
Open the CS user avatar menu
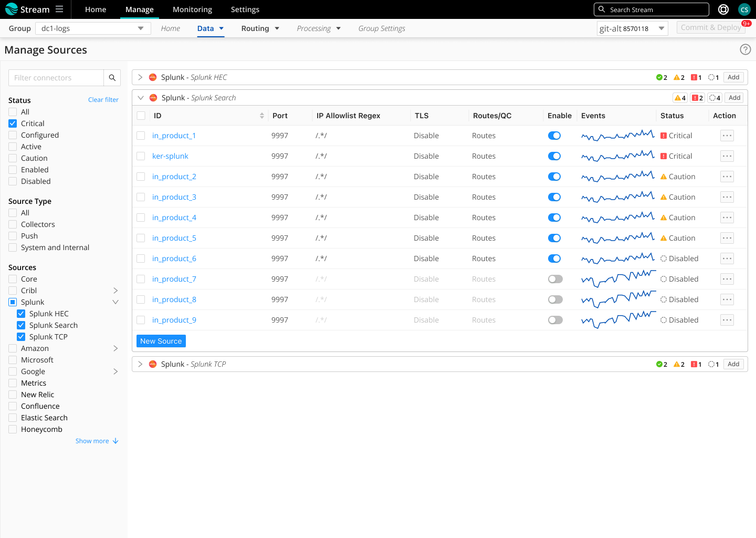(x=744, y=9)
